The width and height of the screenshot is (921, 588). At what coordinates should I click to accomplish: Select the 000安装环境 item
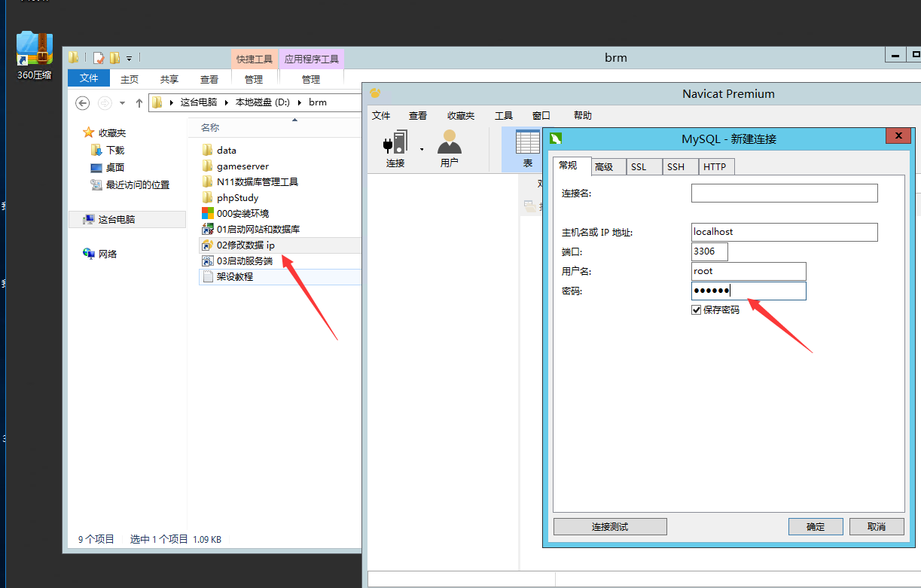pos(235,214)
